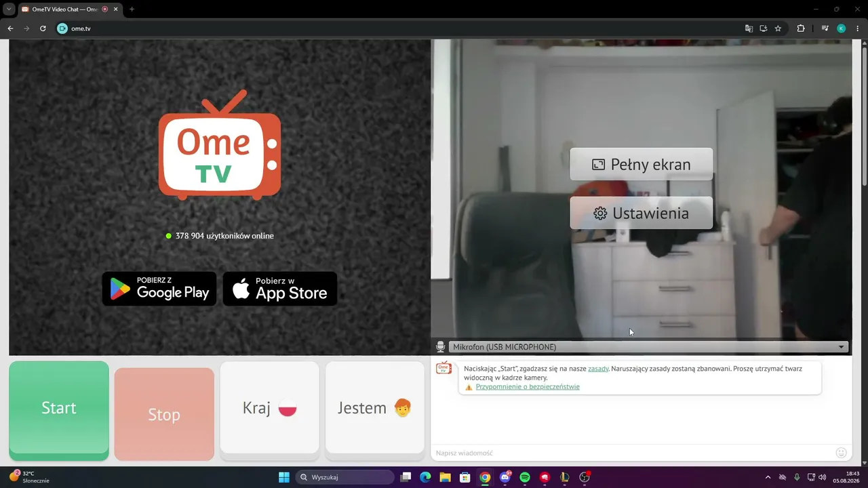The width and height of the screenshot is (868, 488).
Task: Click the Pobierz z Google Play badge
Action: (159, 289)
